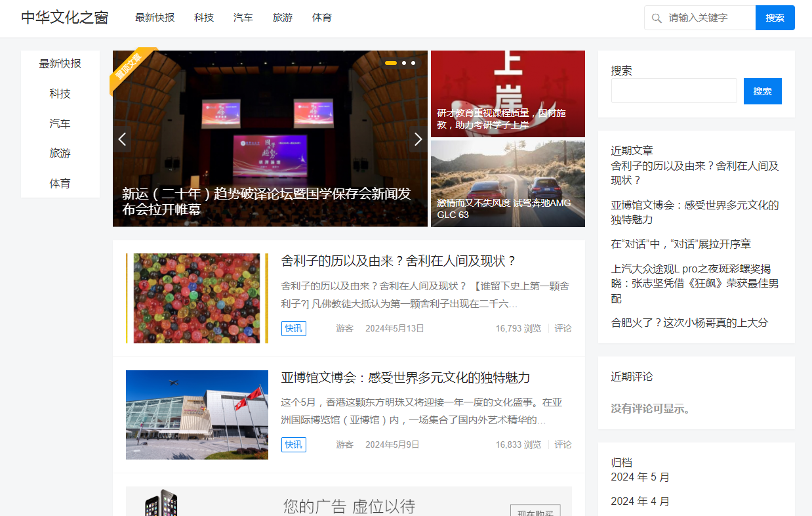Open recent post 上汽大众途观L pro之夜
Viewport: 812px width, 516px height.
695,284
